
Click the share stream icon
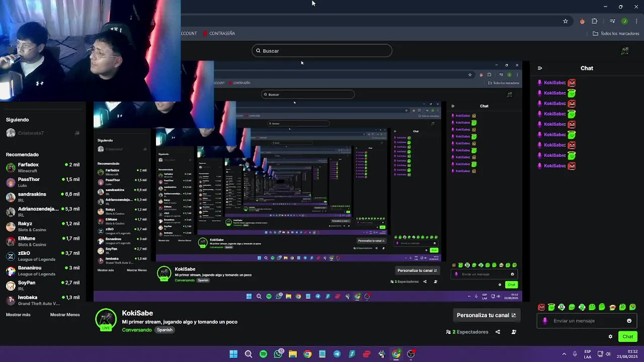click(498, 332)
